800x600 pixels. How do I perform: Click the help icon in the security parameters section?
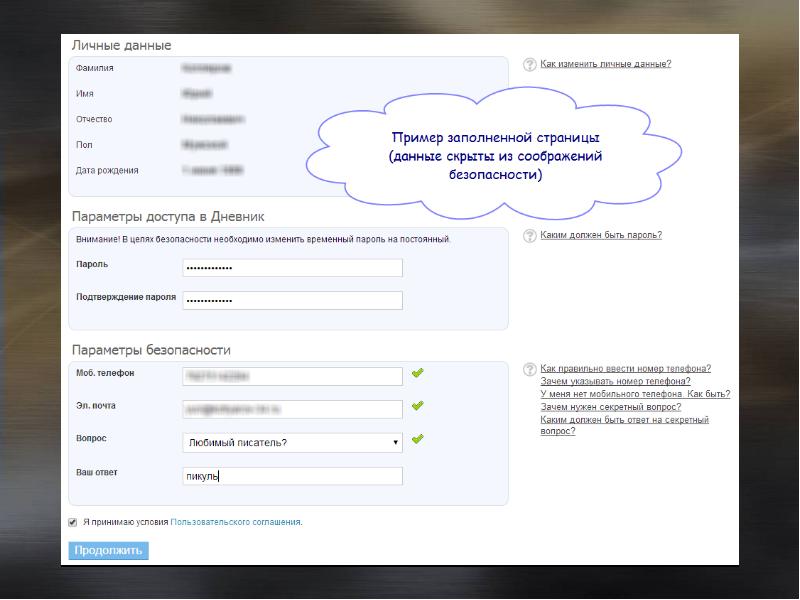click(x=529, y=370)
